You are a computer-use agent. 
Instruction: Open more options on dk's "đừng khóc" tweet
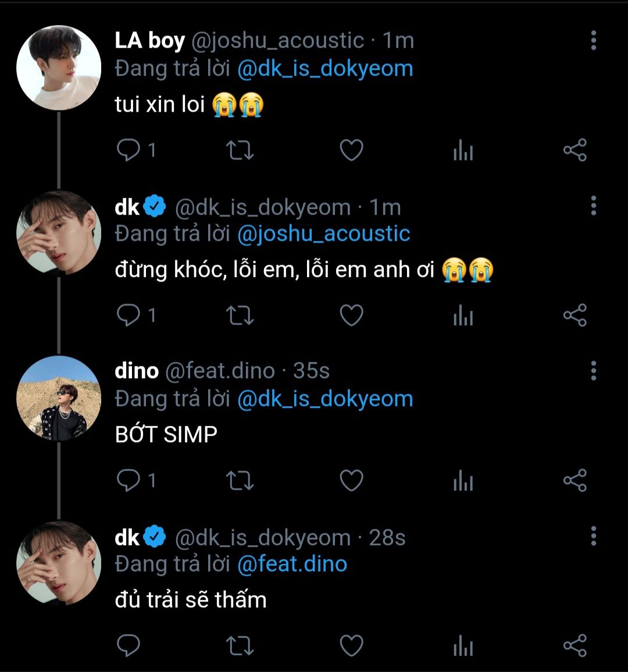[x=593, y=205]
